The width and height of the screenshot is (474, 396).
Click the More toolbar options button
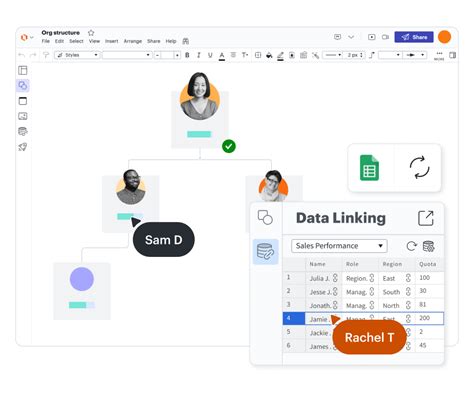pos(439,56)
